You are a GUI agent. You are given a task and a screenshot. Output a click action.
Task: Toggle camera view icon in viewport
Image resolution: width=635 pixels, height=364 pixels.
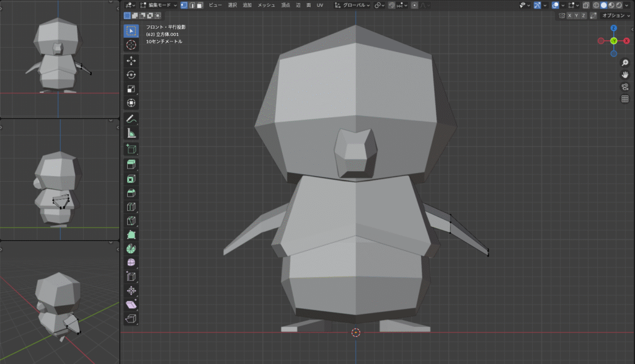(624, 87)
